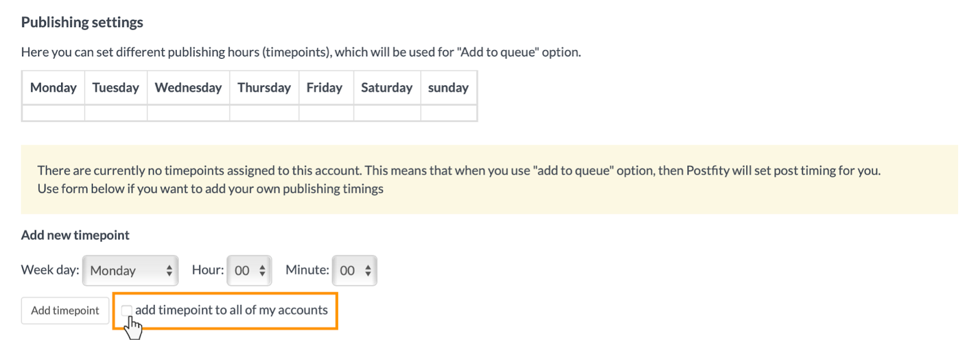Click the empty cell under Wednesday
Screen dimensions: 980x340
pos(188,113)
